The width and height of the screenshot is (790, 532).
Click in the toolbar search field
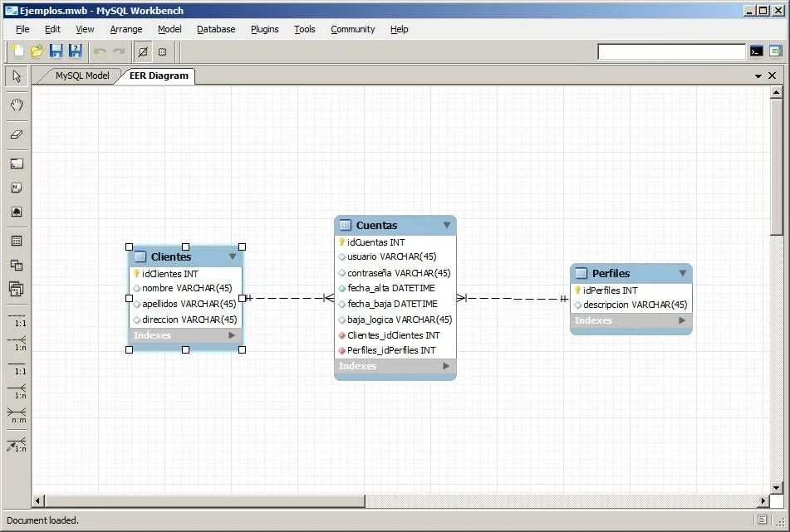[671, 51]
